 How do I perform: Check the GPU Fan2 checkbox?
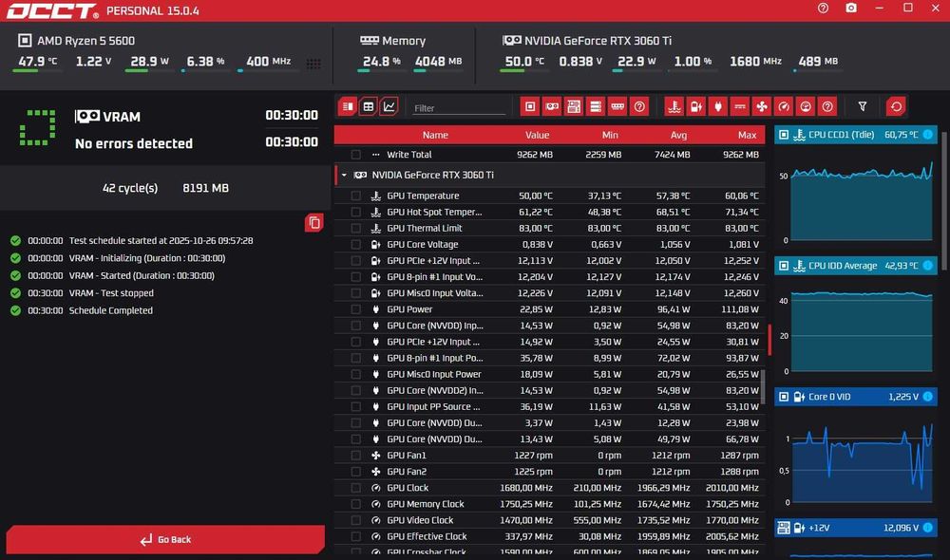pyautogui.click(x=355, y=472)
